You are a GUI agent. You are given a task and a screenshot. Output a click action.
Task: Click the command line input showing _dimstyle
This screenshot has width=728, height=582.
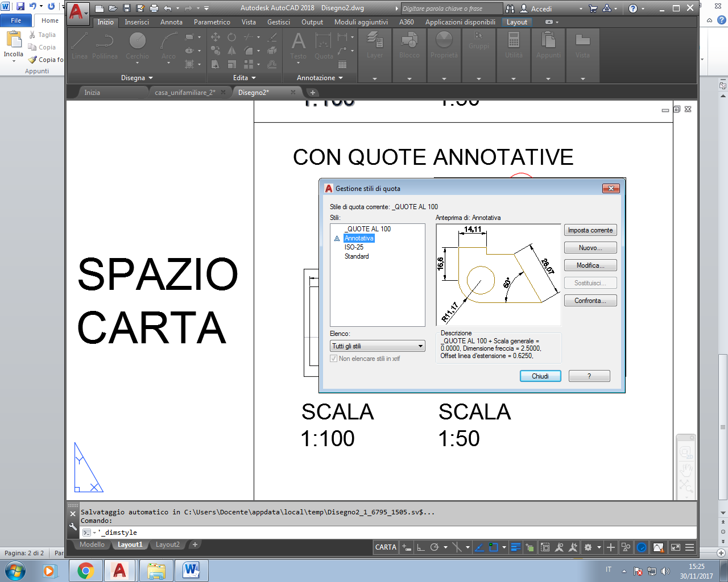(389, 533)
